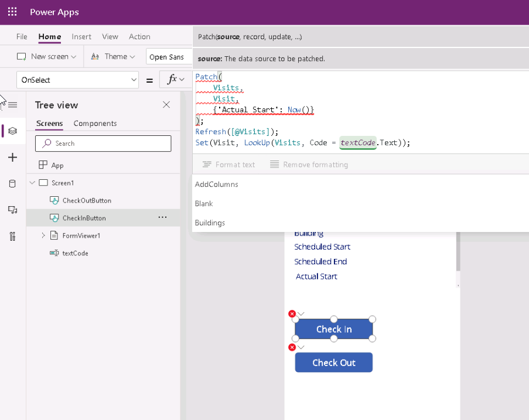Click the Actual Start field label
This screenshot has height=420, width=529.
(316, 276)
